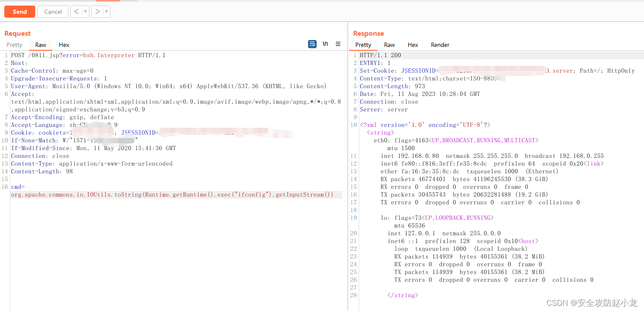The width and height of the screenshot is (644, 311).
Task: Go forward to next request in history
Action: tap(98, 12)
